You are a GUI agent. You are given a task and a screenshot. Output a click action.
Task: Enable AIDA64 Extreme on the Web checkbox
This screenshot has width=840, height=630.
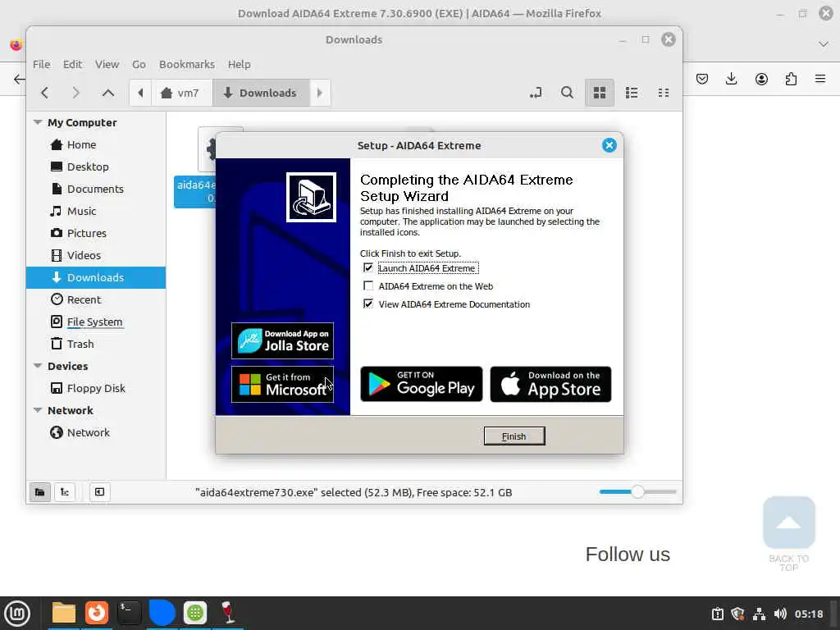click(368, 286)
